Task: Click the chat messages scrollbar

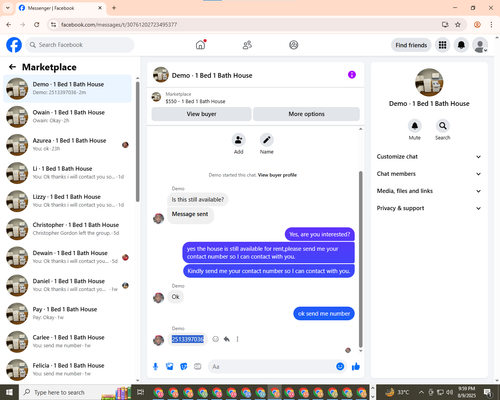Action: [x=360, y=259]
